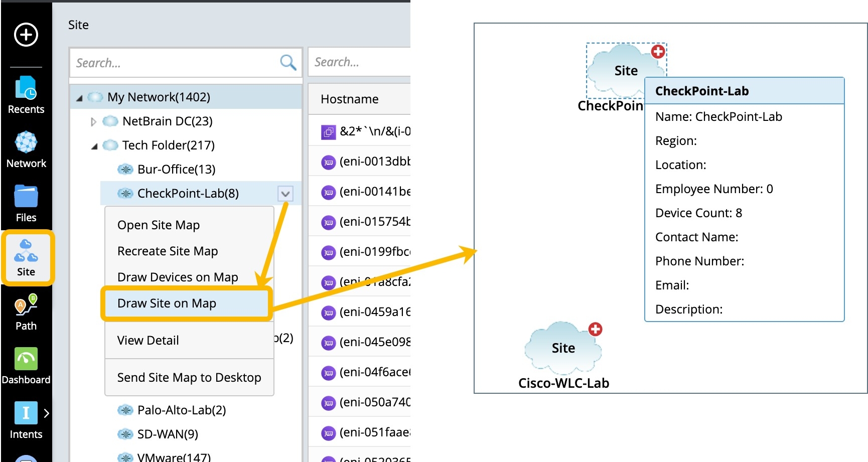This screenshot has height=462, width=868.
Task: Expand the sidebar arrow next to Intents
Action: click(47, 413)
